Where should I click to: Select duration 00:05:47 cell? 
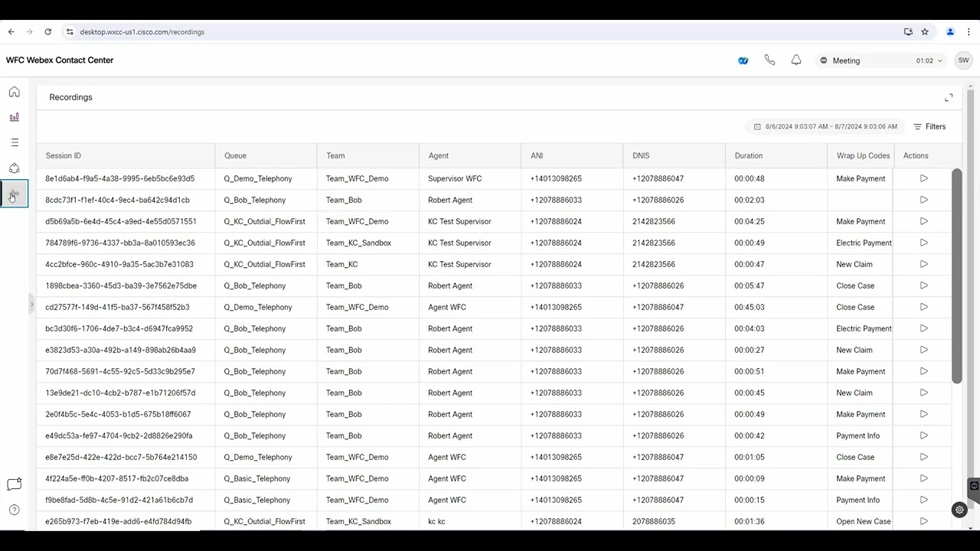pos(750,285)
